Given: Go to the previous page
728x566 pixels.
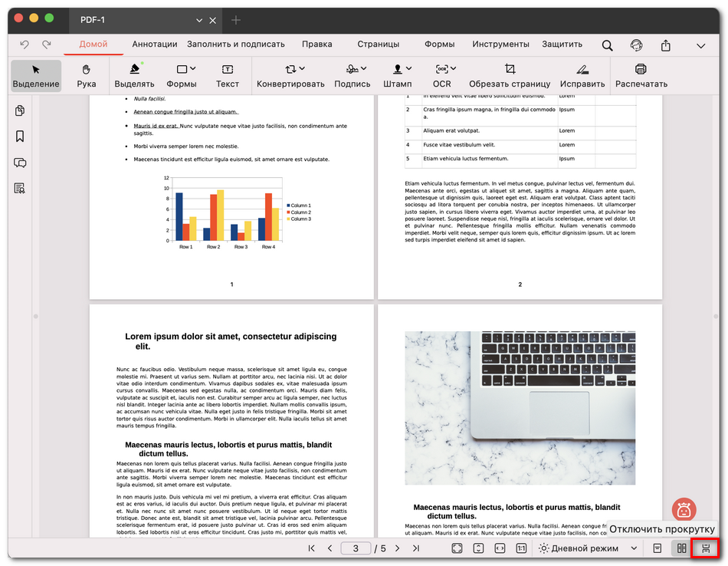Looking at the screenshot, I should point(330,548).
